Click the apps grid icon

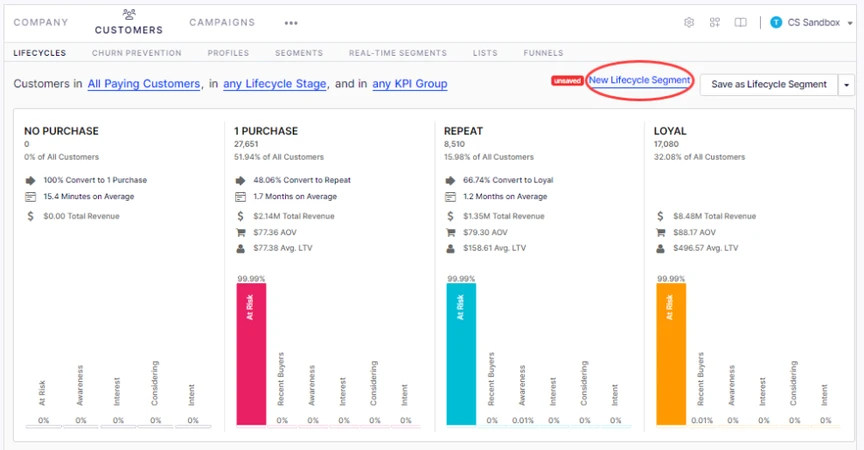[x=715, y=22]
